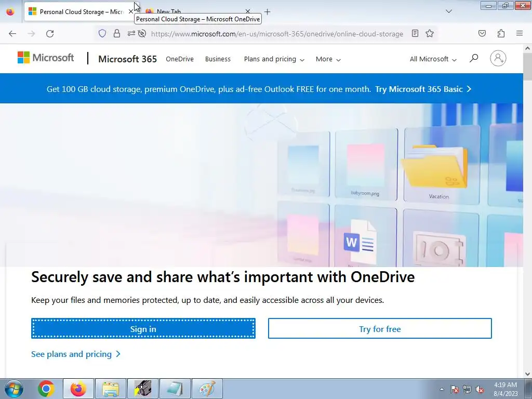Expand the More dropdown menu
This screenshot has height=399, width=532.
click(x=328, y=59)
